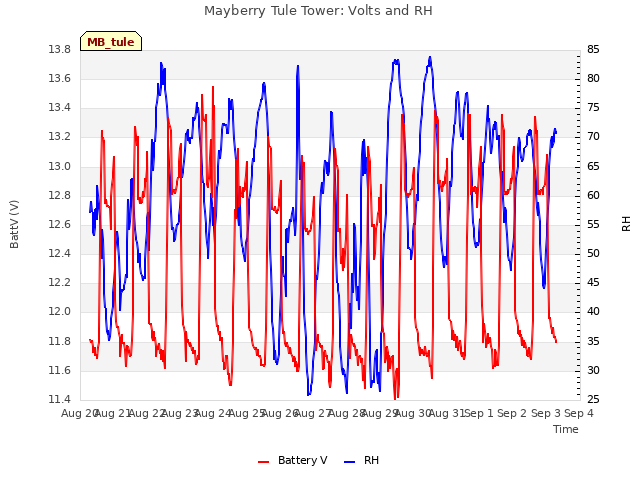Click the blue RH legend swatch
The image size is (640, 480).
[350, 461]
